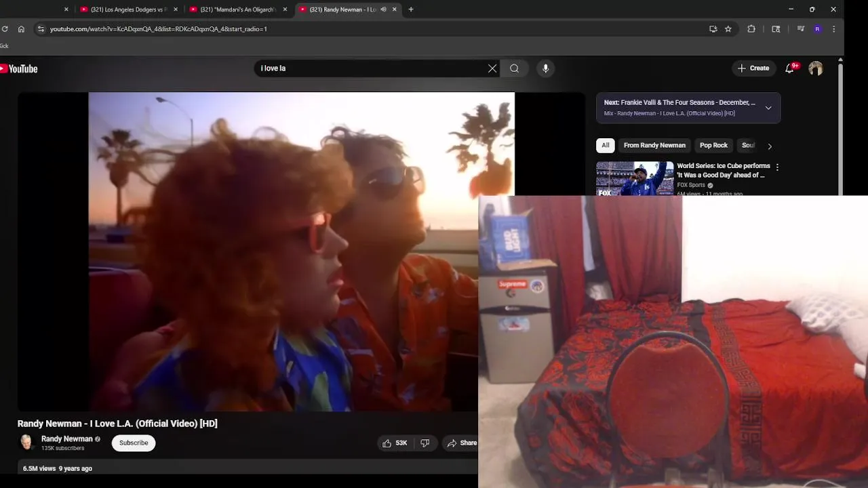Open the YouTube account avatar menu
Viewport: 868px width, 488px height.
tap(816, 68)
